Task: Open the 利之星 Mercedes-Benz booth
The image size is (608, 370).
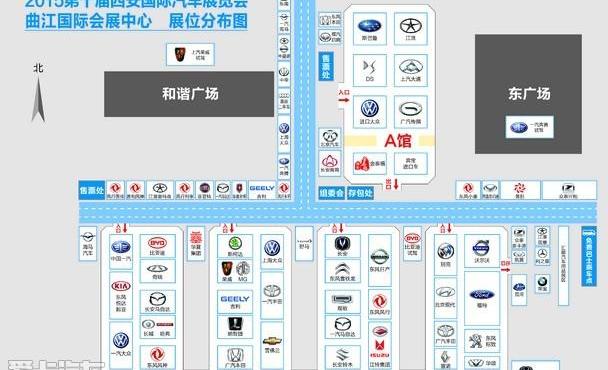Action: point(542,256)
